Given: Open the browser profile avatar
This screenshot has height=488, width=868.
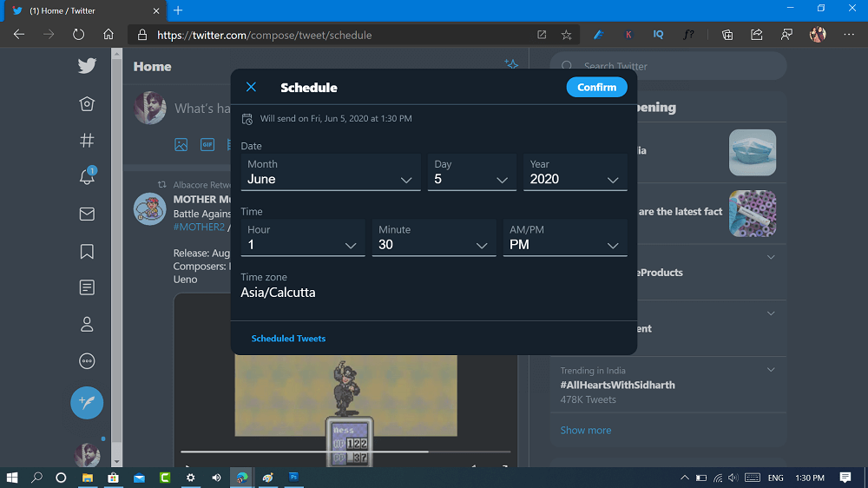Looking at the screenshot, I should click(818, 35).
